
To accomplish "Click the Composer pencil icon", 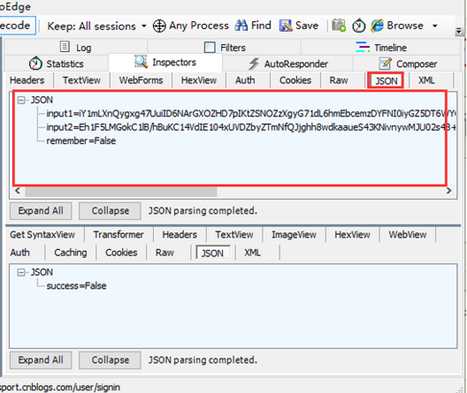I will click(x=385, y=63).
